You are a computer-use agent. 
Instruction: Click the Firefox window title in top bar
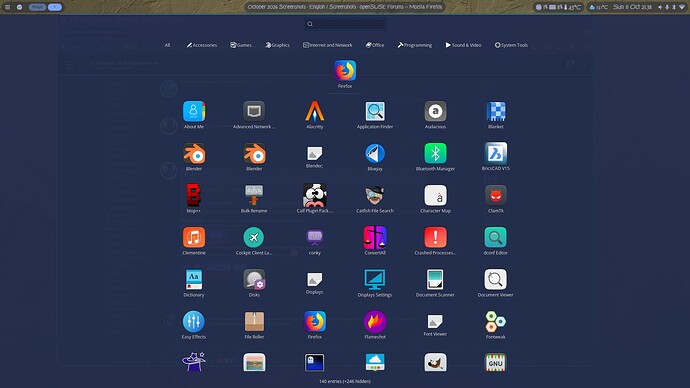(x=345, y=7)
